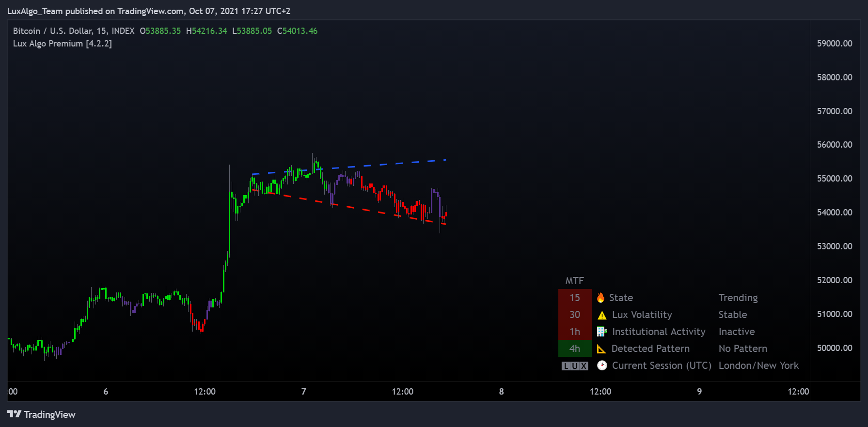Click the 52000.00 price axis label
This screenshot has height=427, width=868.
tap(835, 280)
